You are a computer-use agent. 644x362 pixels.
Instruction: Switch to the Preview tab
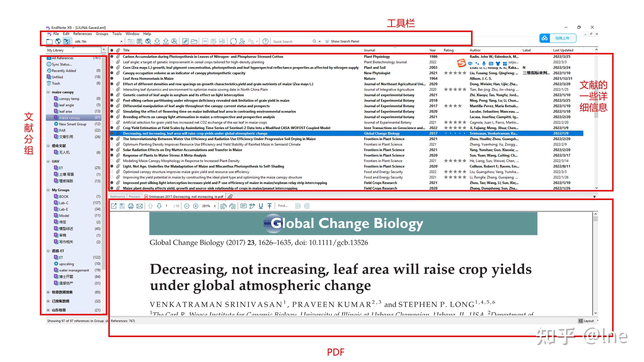coord(134,197)
